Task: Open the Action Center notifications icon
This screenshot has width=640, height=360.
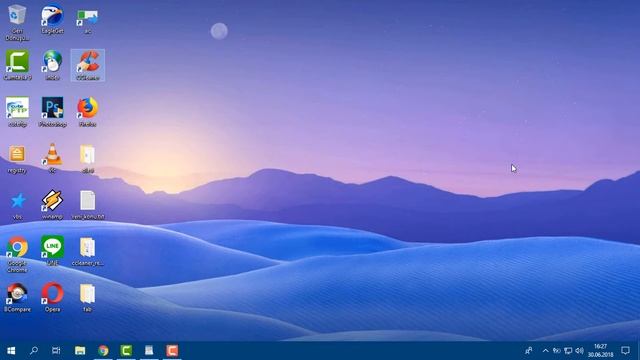Action: point(625,351)
